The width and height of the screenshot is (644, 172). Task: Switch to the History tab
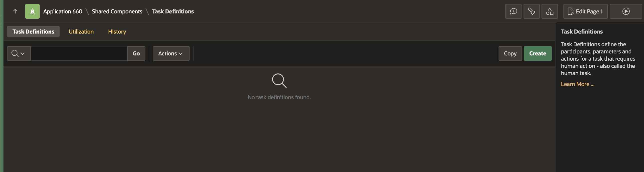coord(117,32)
